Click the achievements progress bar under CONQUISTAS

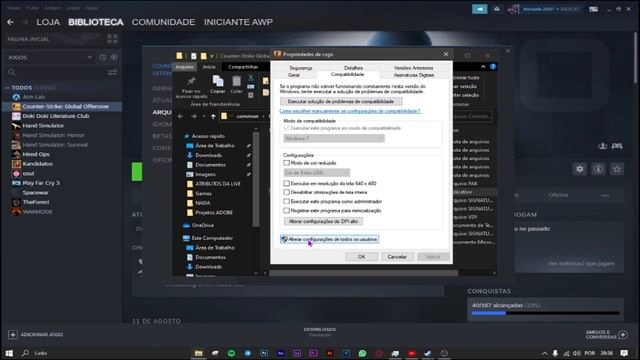click(x=545, y=313)
